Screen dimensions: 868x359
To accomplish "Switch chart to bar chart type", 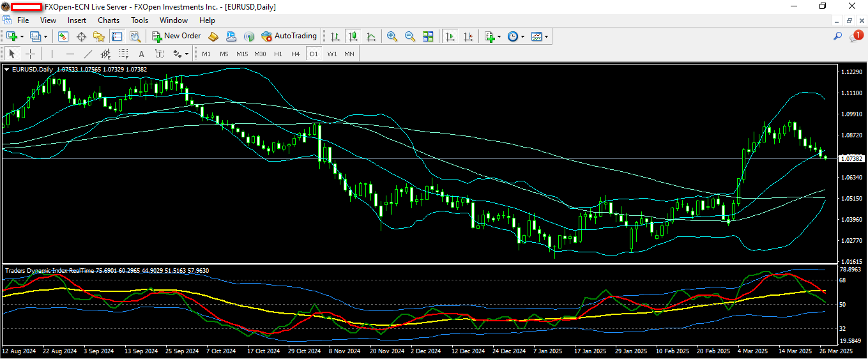I will point(335,36).
